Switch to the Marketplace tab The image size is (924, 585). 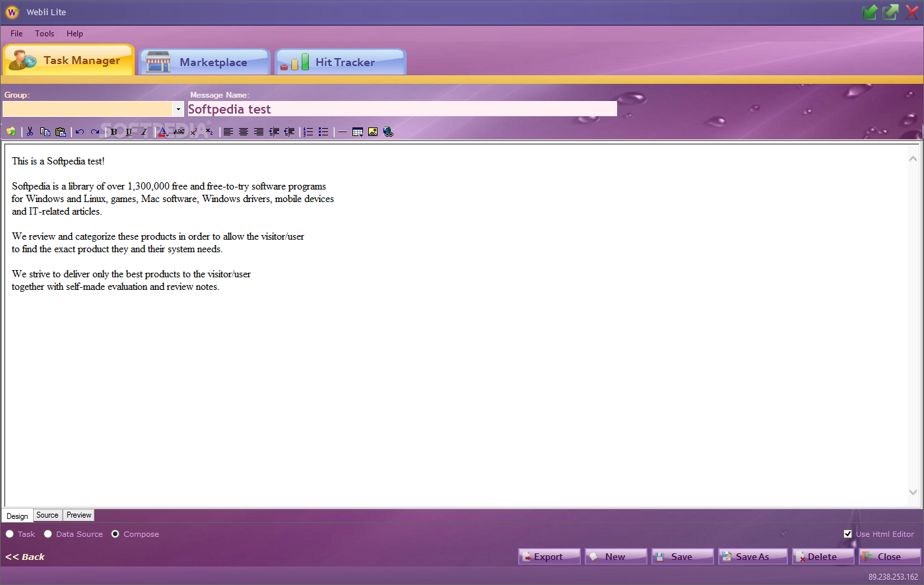[x=205, y=62]
